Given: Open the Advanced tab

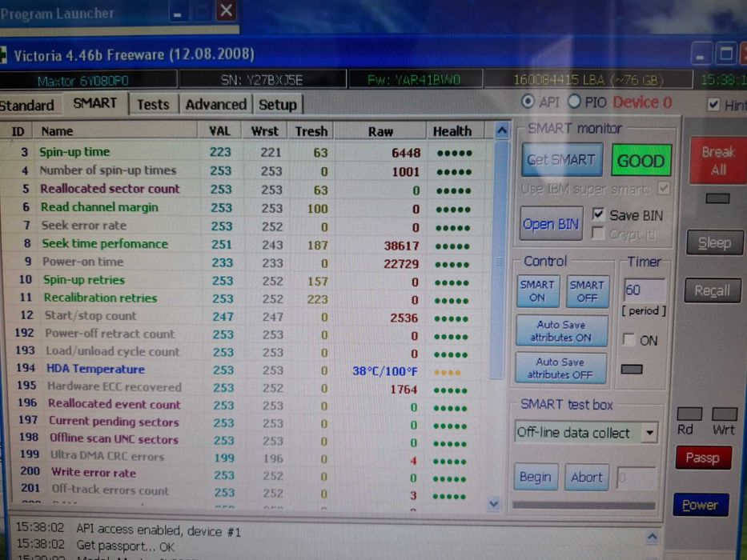Looking at the screenshot, I should (x=216, y=104).
